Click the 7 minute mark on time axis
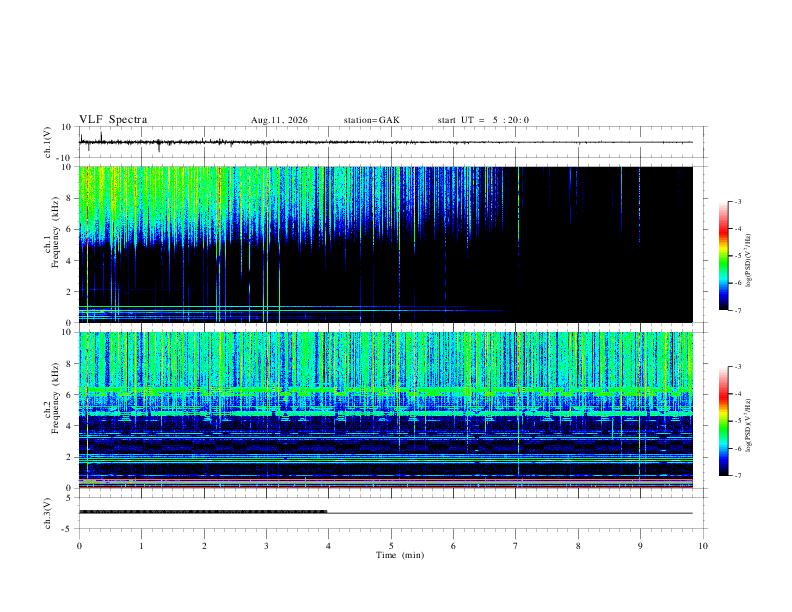The width and height of the screenshot is (792, 612). (x=516, y=546)
